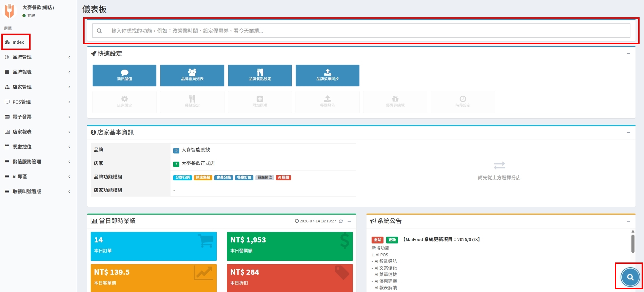Image resolution: width=644 pixels, height=292 pixels.
Task: Open the MaiFood 系統更新項目 announcement title
Action: coord(442,240)
